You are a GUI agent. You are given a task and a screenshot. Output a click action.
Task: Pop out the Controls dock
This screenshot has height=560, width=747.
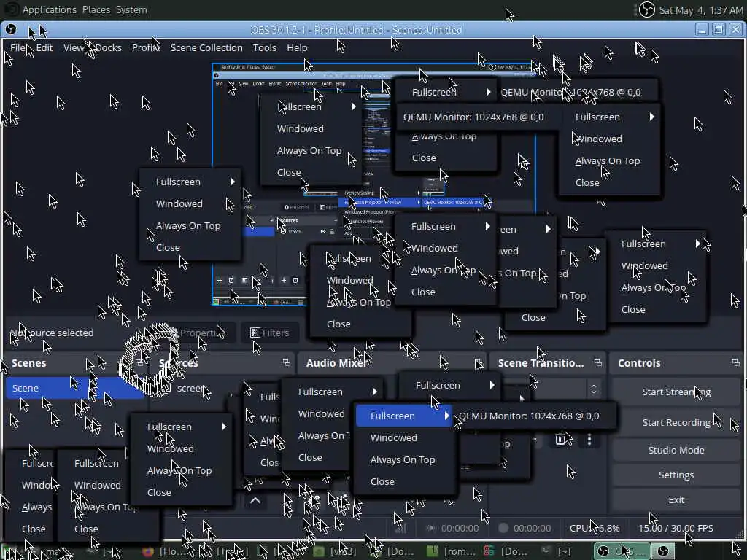click(735, 363)
